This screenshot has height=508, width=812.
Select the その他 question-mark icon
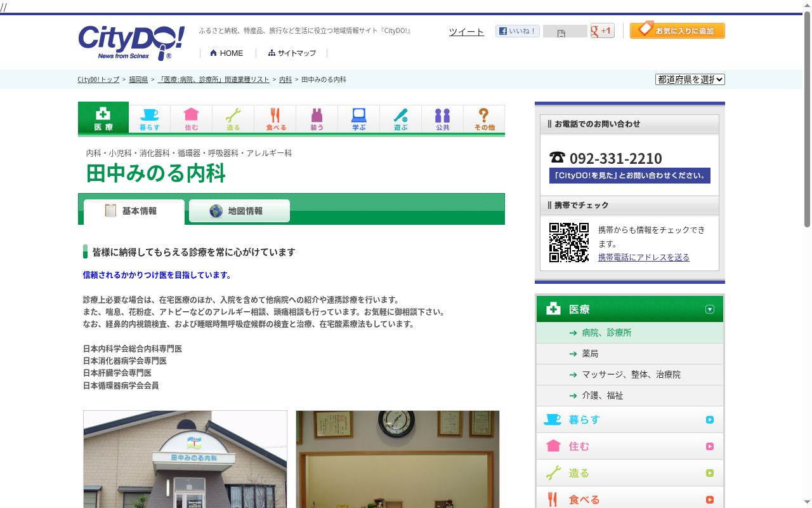[484, 119]
